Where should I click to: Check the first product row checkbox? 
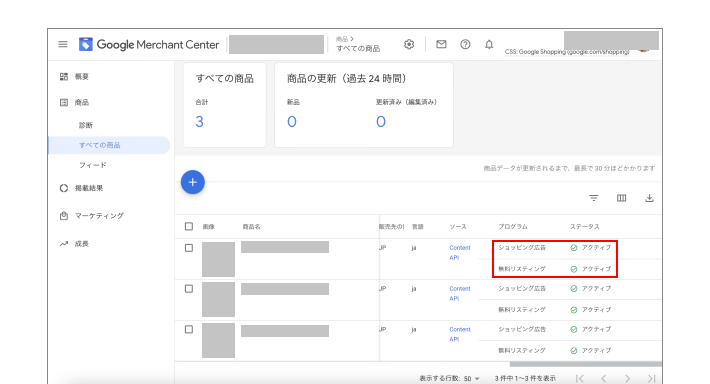click(x=189, y=248)
